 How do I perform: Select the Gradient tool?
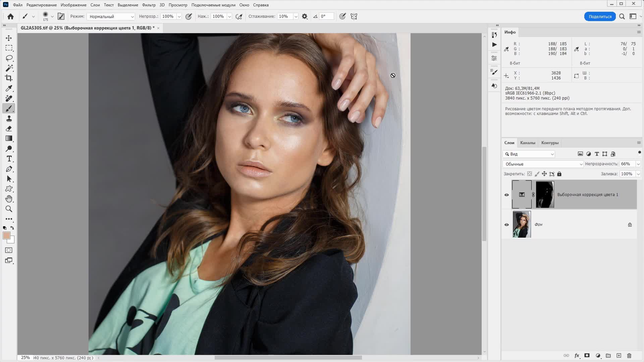point(9,138)
